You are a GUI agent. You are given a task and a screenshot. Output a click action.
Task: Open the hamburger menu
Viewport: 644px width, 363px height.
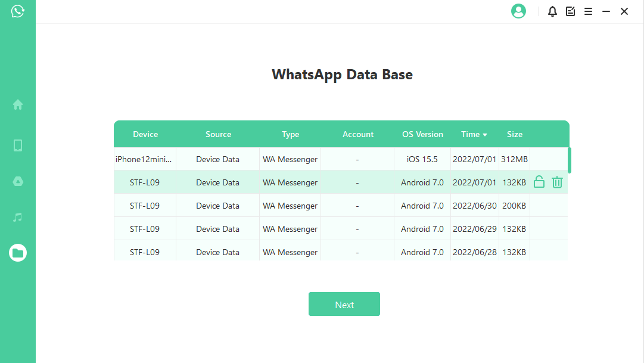click(588, 11)
